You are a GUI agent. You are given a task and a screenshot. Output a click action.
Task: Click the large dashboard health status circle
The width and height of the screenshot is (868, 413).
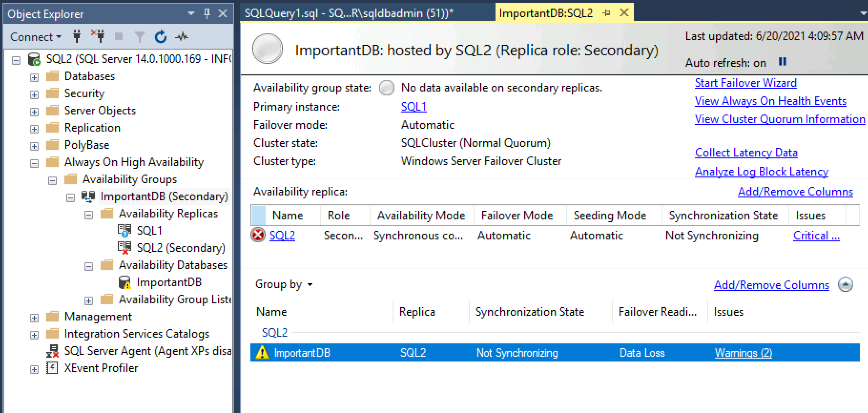(x=268, y=49)
